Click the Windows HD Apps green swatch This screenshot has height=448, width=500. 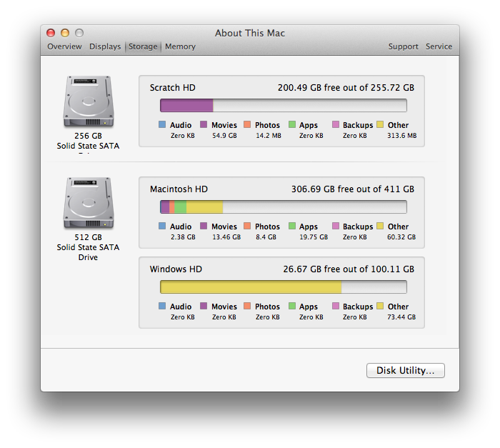pyautogui.click(x=291, y=306)
